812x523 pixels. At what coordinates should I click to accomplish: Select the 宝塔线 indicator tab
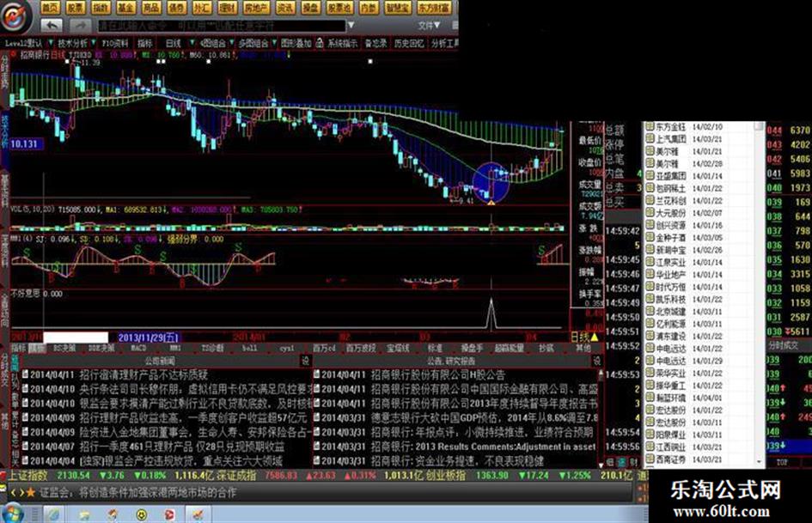398,349
